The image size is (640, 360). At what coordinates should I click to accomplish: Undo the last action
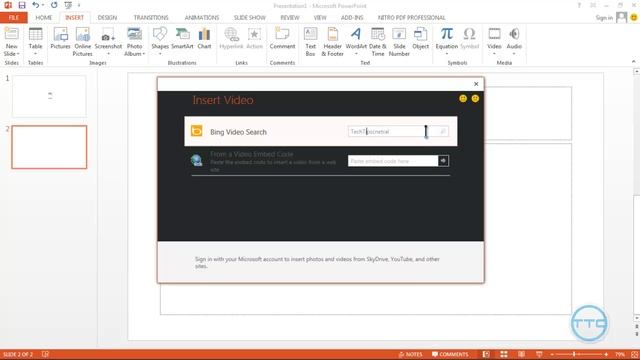click(36, 5)
